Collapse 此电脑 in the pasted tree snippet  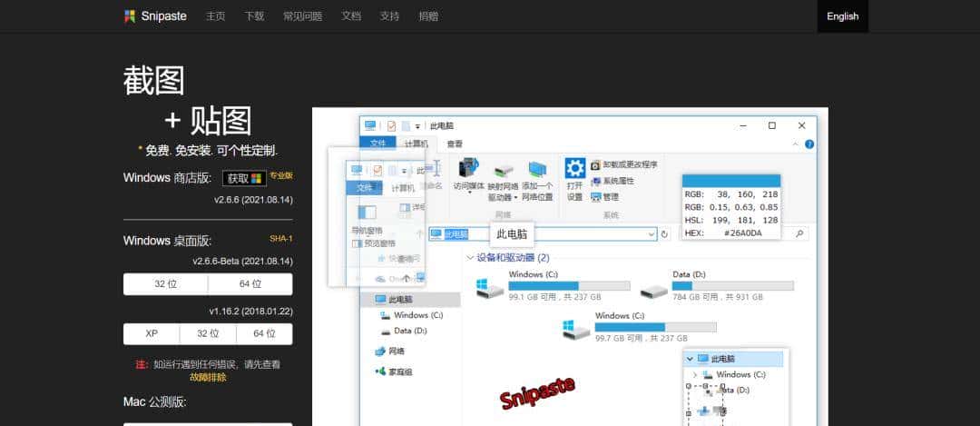[690, 359]
